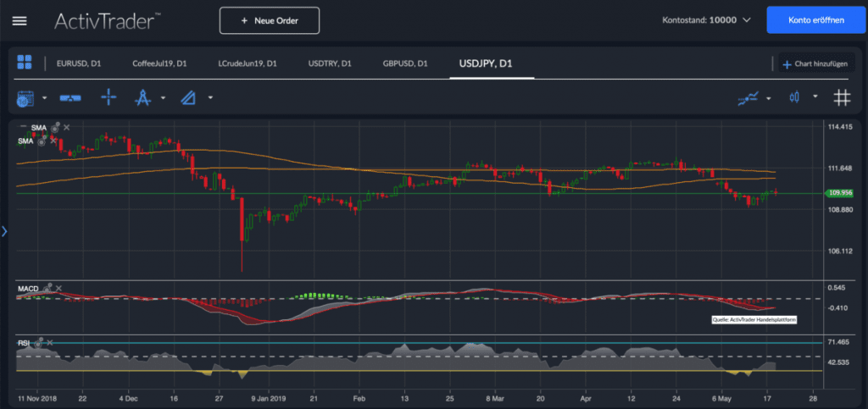Image resolution: width=868 pixels, height=409 pixels.
Task: Click the 9 Jan 2019 date label
Action: pos(268,398)
